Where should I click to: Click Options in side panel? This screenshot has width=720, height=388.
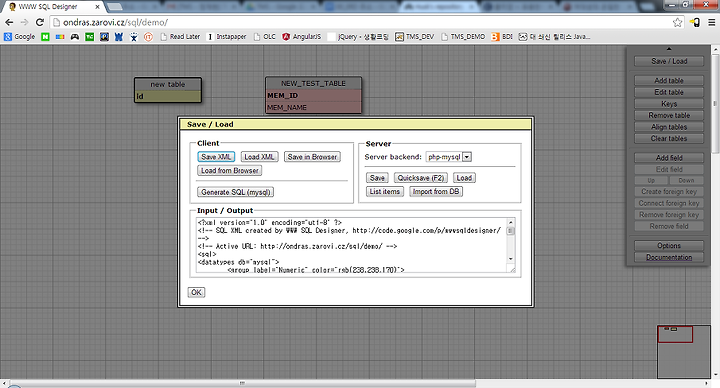click(x=669, y=246)
